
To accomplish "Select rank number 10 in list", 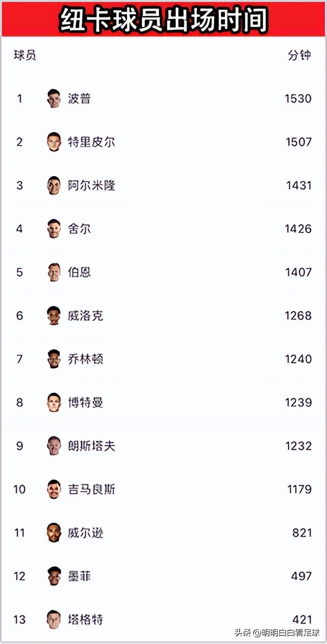I will pos(19,489).
